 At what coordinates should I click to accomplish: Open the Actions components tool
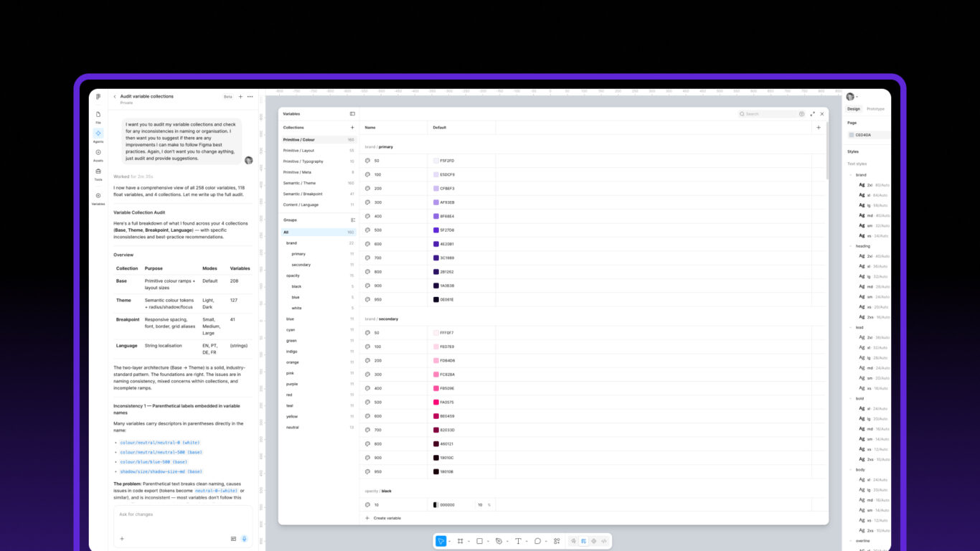pos(557,541)
